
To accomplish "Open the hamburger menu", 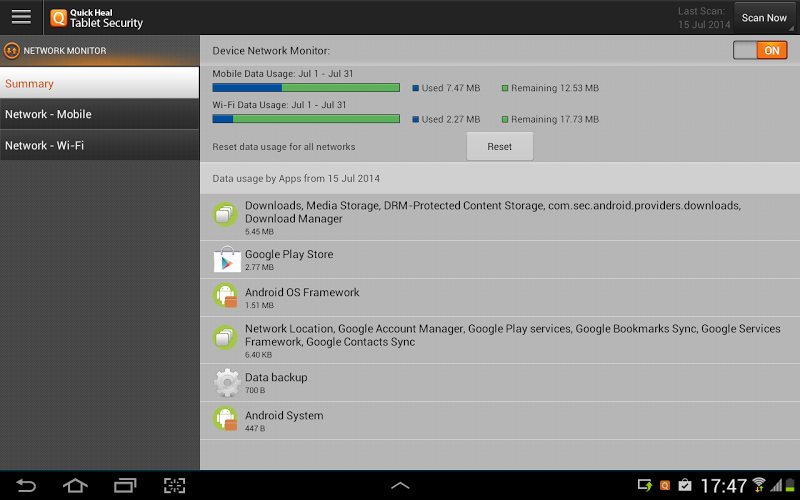I will [x=21, y=17].
